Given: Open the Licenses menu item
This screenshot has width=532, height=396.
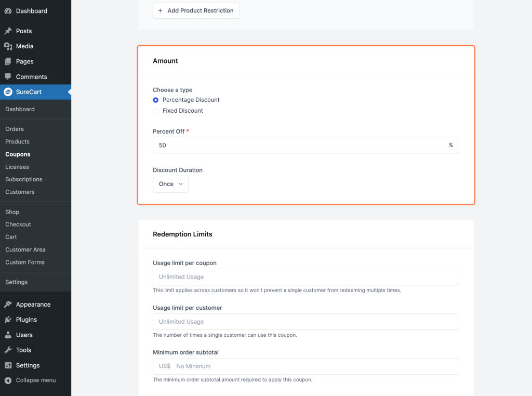Looking at the screenshot, I should click(x=17, y=167).
